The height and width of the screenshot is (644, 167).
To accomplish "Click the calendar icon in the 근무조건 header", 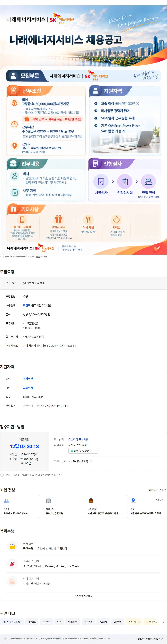I will pyautogui.click(x=14, y=90).
